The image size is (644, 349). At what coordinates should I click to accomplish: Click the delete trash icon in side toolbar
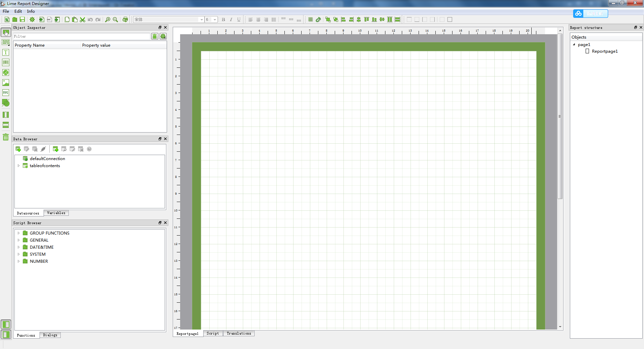tap(6, 137)
